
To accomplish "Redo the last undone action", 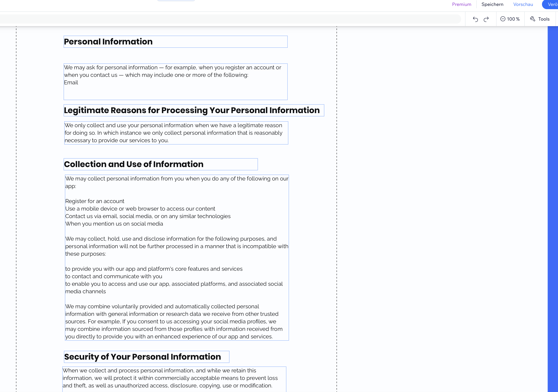I will point(486,19).
